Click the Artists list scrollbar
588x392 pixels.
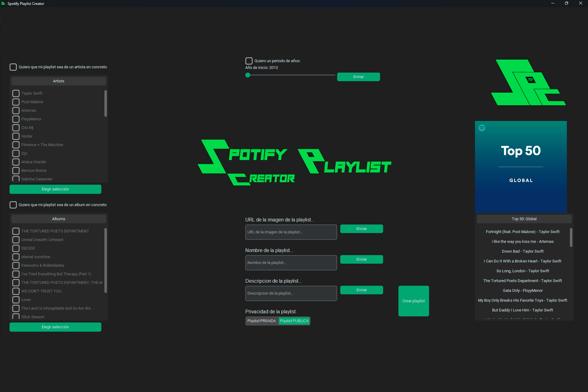point(106,104)
